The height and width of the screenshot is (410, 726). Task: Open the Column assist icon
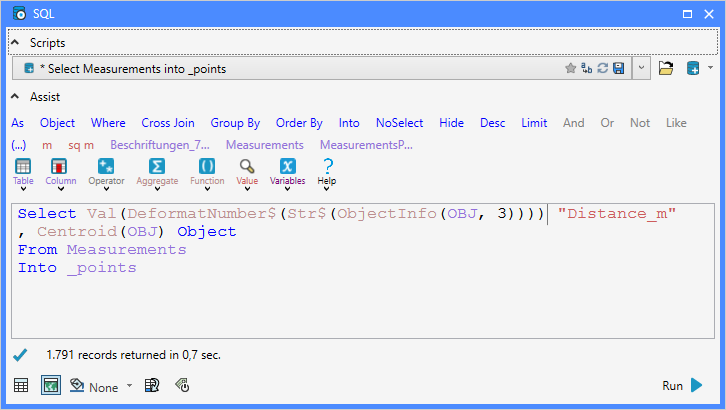pos(59,166)
